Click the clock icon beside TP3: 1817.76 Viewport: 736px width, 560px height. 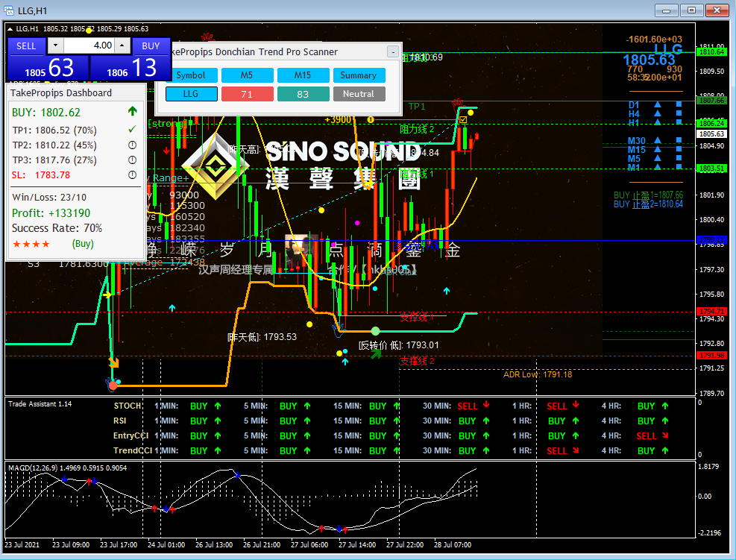click(x=133, y=160)
